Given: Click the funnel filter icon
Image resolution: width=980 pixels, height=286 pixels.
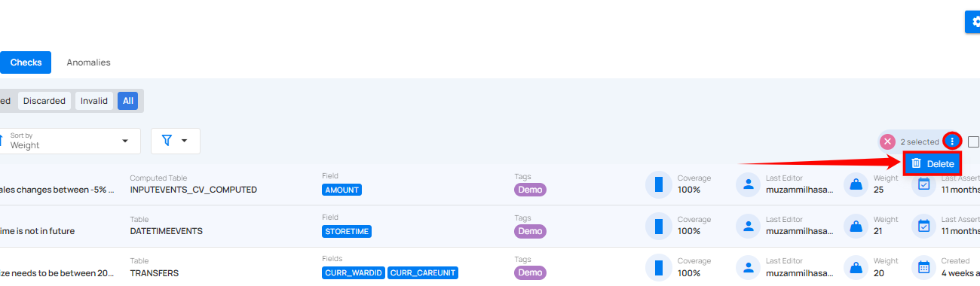Looking at the screenshot, I should [167, 141].
